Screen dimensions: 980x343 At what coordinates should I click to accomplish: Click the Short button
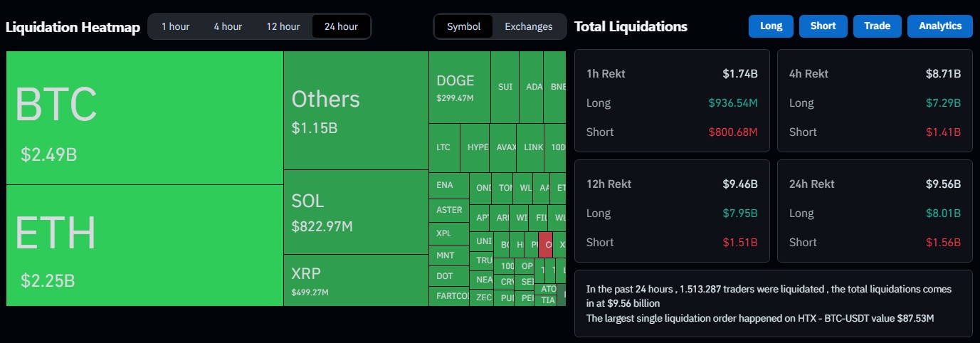point(823,26)
